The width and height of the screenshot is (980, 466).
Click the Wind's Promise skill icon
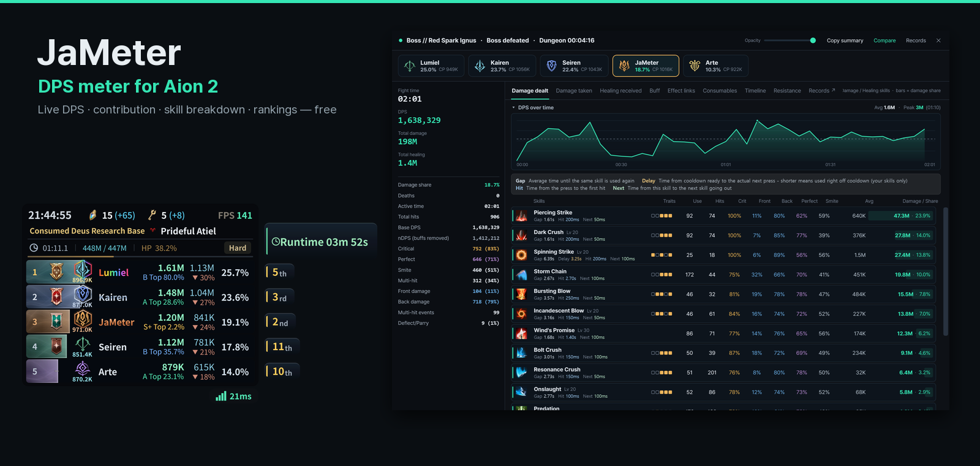[x=521, y=334]
